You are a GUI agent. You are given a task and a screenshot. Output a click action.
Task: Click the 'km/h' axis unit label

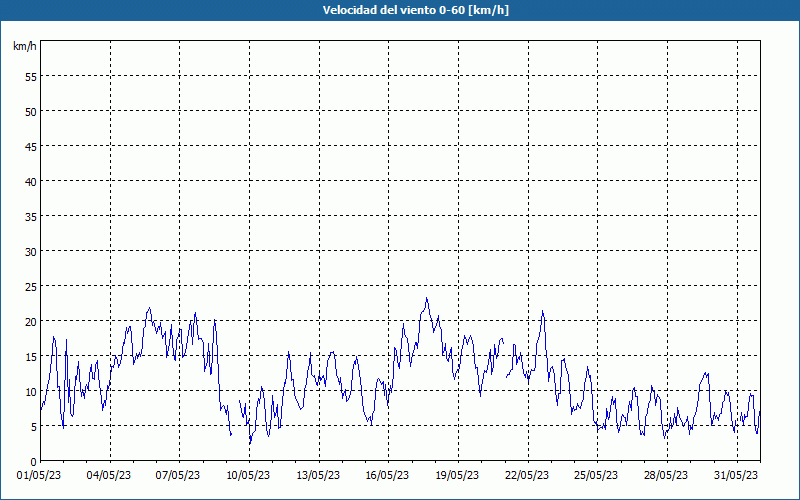click(x=25, y=46)
